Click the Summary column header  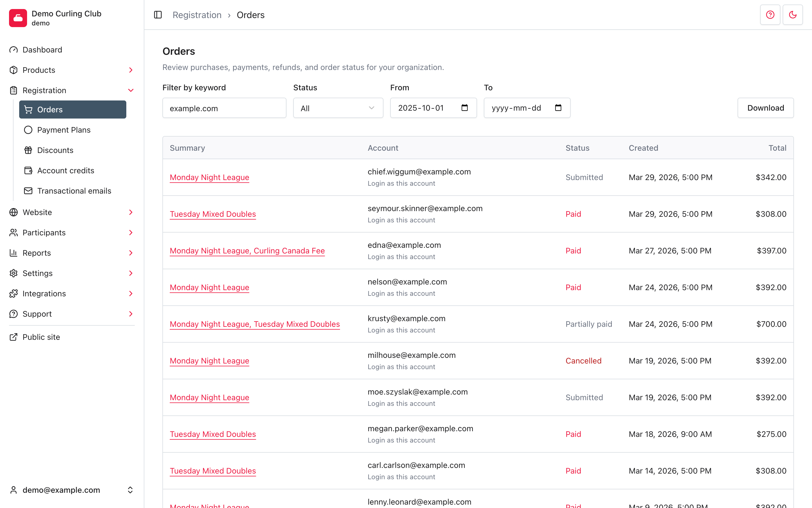[187, 148]
